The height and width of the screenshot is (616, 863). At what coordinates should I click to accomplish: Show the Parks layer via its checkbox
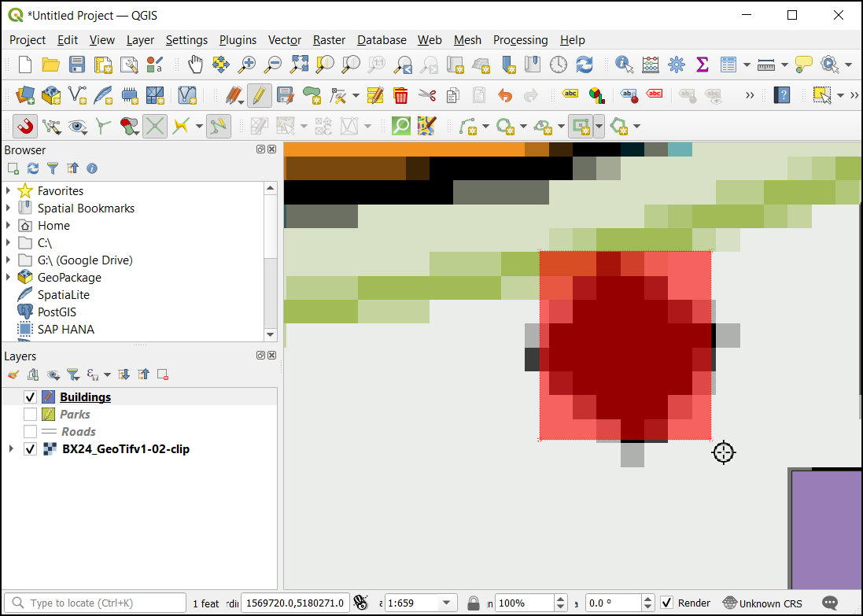click(x=31, y=415)
